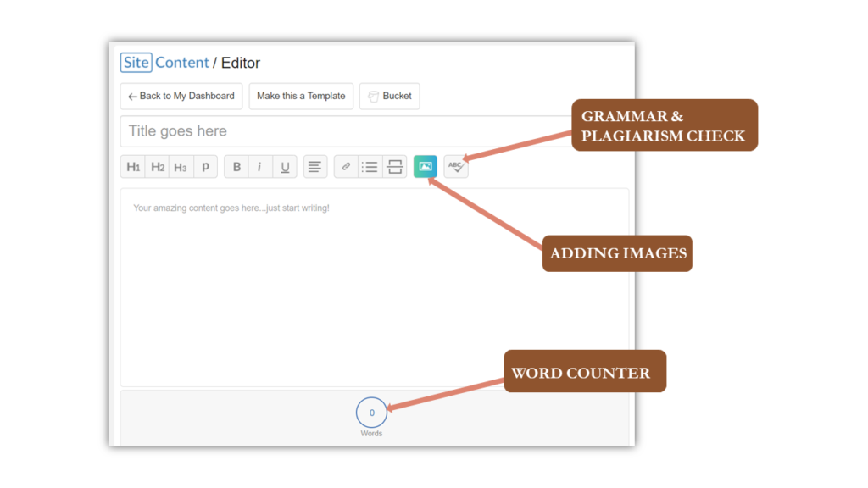Click the 'Words' label under counter
Image resolution: width=868 pixels, height=488 pixels.
(x=371, y=433)
